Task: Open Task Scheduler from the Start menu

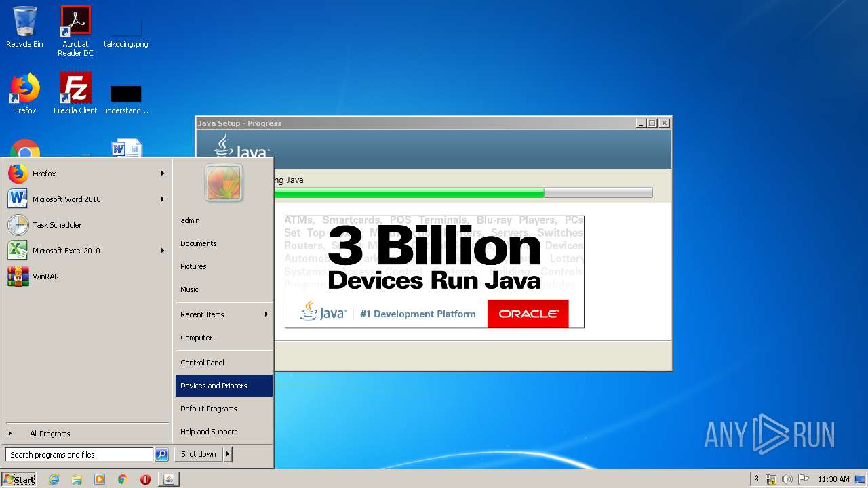Action: (x=87, y=225)
